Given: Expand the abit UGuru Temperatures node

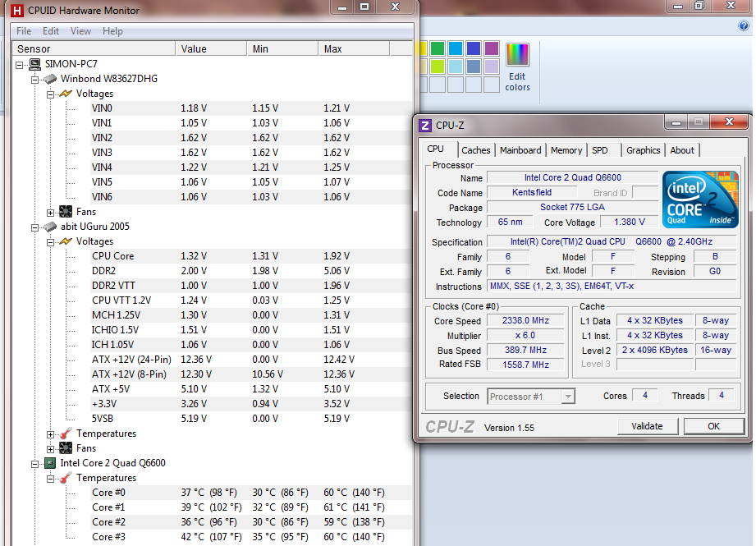Looking at the screenshot, I should [x=50, y=434].
